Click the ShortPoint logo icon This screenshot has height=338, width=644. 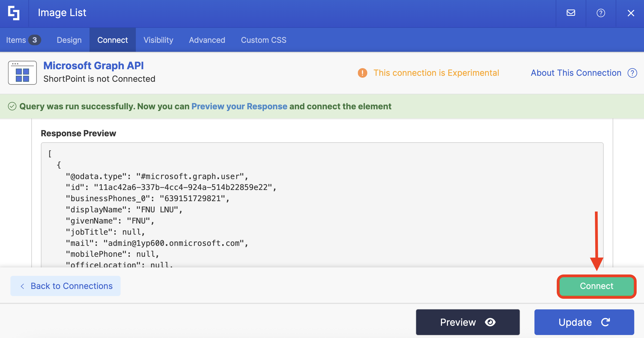14,13
